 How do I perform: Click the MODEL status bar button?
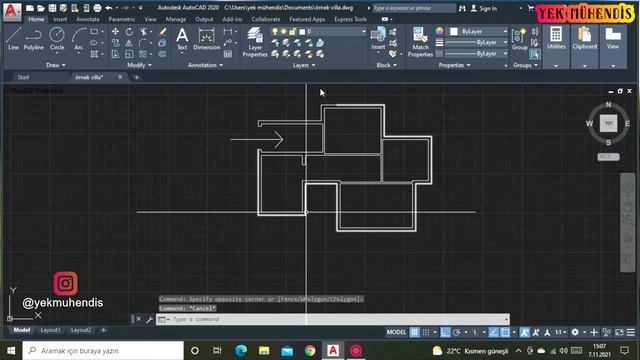(x=396, y=332)
